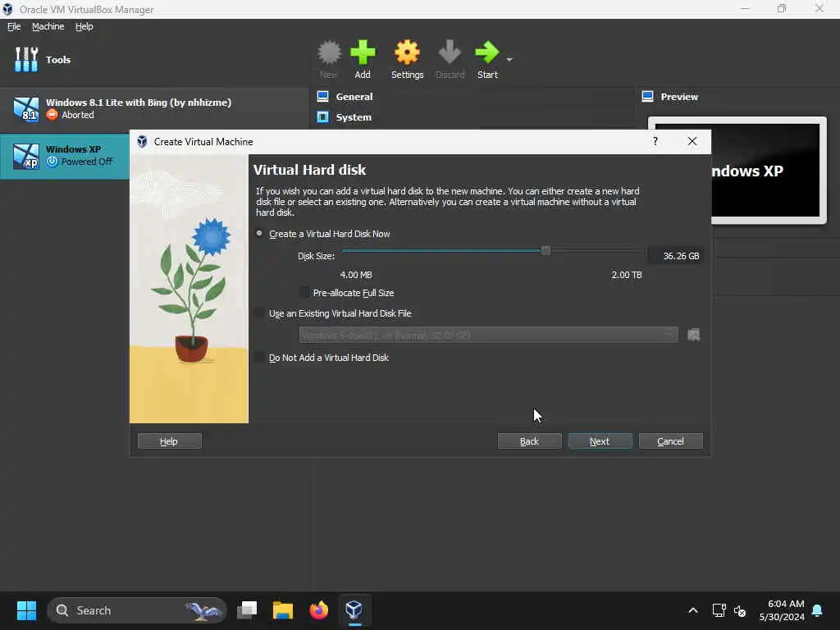Open the Tools icon in sidebar
The width and height of the screenshot is (840, 630).
point(26,59)
